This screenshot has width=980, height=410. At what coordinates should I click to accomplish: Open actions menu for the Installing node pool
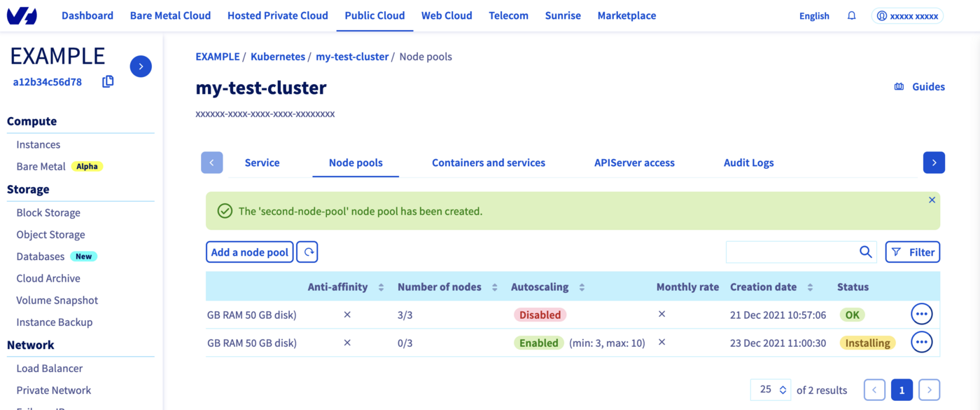click(921, 342)
